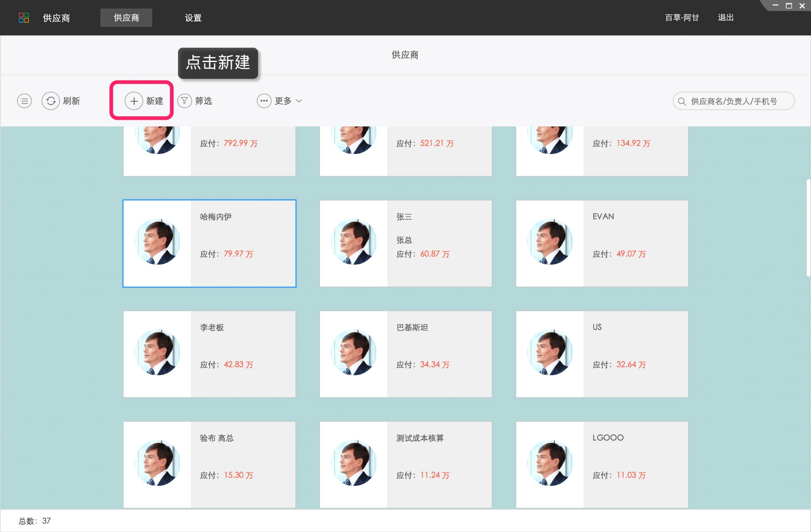The height and width of the screenshot is (532, 811).
Task: Click the 521.21 万 payable amount
Action: pos(437,143)
